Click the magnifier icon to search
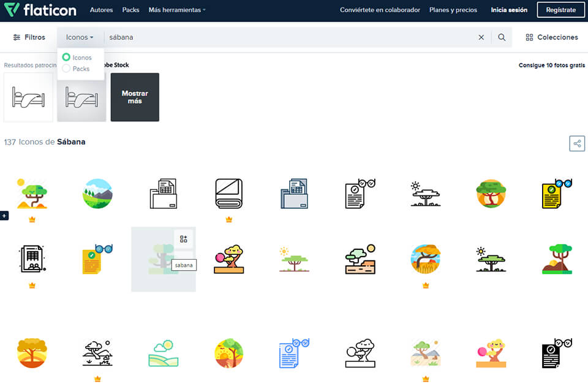Image resolution: width=588 pixels, height=392 pixels. tap(502, 37)
